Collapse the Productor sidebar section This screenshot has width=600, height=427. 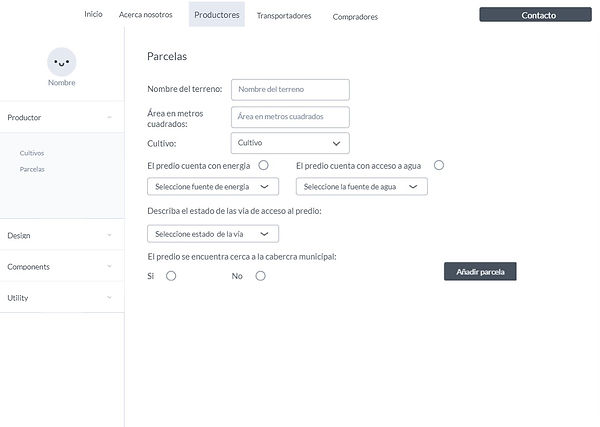62,117
